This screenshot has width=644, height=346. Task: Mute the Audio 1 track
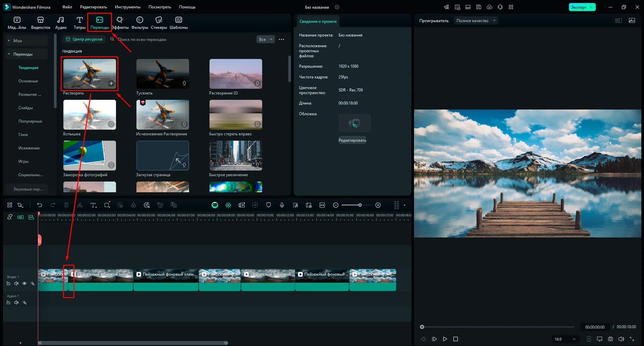(16, 302)
